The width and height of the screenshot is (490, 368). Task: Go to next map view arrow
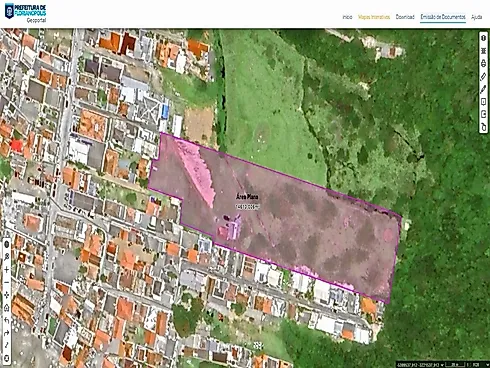6,333
